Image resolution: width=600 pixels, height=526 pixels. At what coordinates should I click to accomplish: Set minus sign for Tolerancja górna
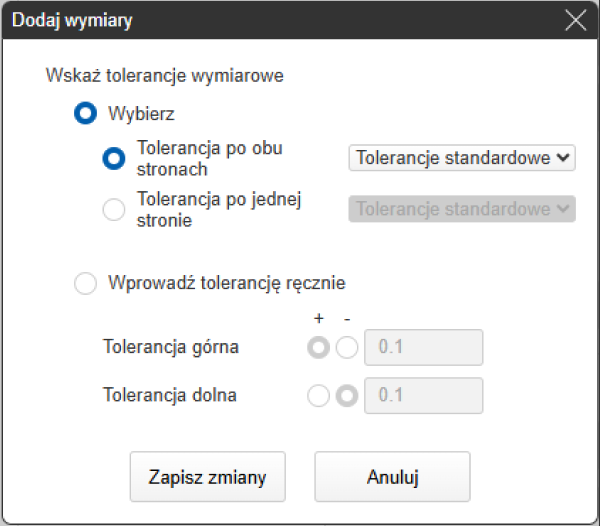[x=346, y=348]
